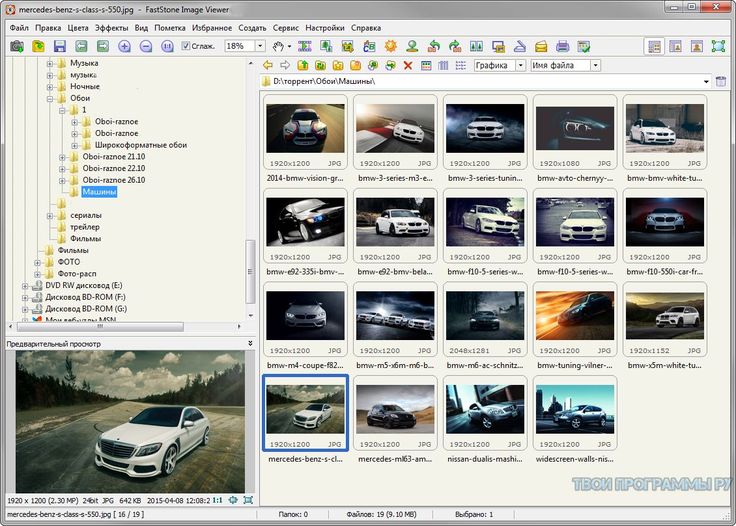Select DVD RW дисковод (E:) drive
736x526 pixels.
[82, 285]
